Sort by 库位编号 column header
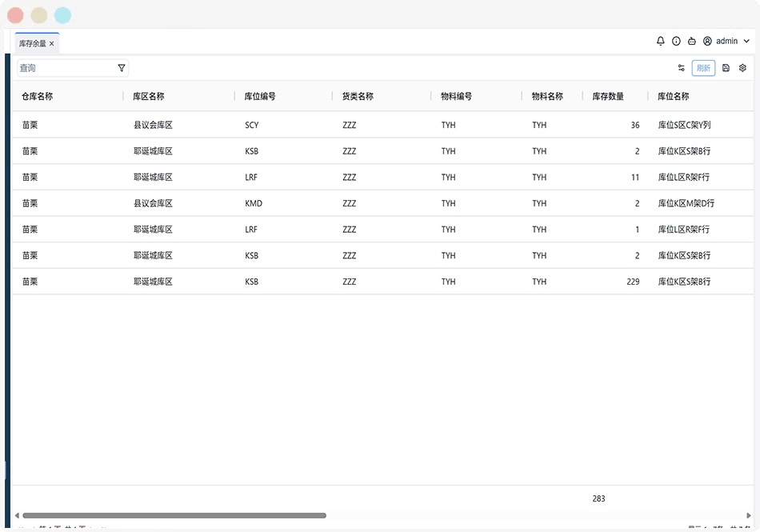 [x=260, y=97]
